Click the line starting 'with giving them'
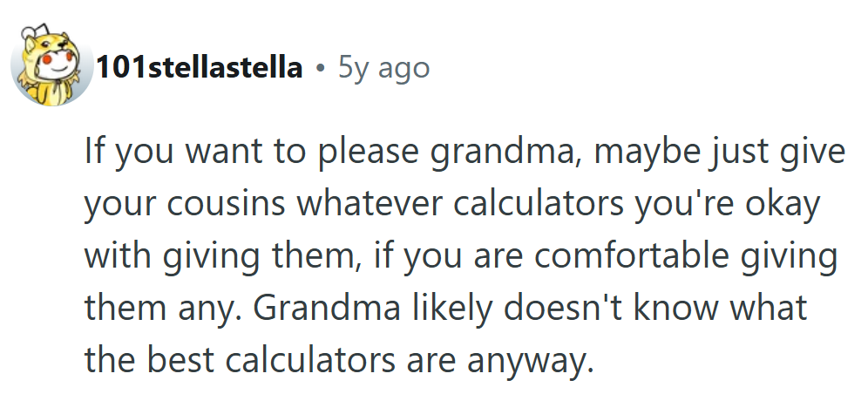868x394 pixels. coord(460,257)
